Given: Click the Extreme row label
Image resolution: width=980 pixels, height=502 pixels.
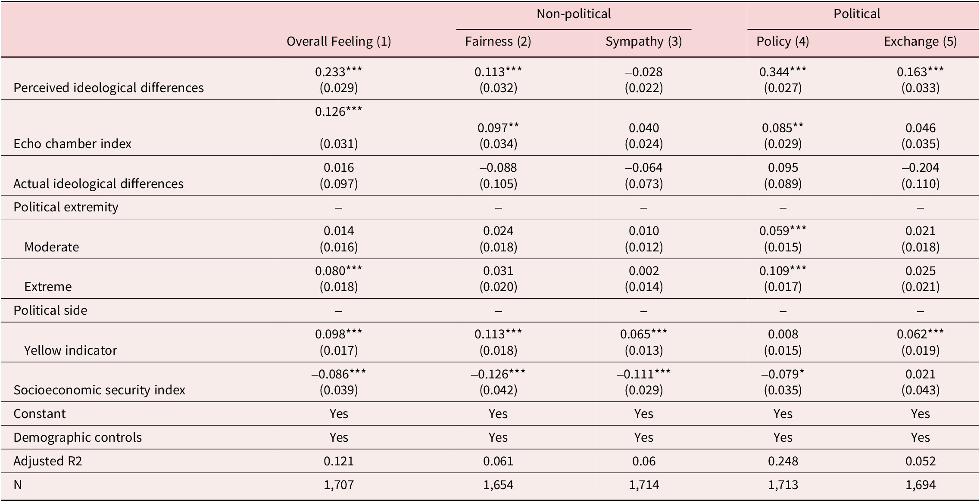Looking at the screenshot, I should (x=48, y=287).
